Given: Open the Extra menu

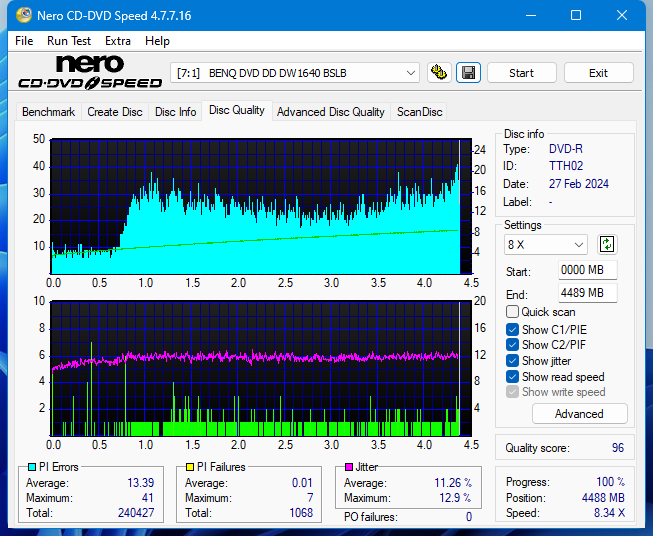Looking at the screenshot, I should click(x=118, y=41).
